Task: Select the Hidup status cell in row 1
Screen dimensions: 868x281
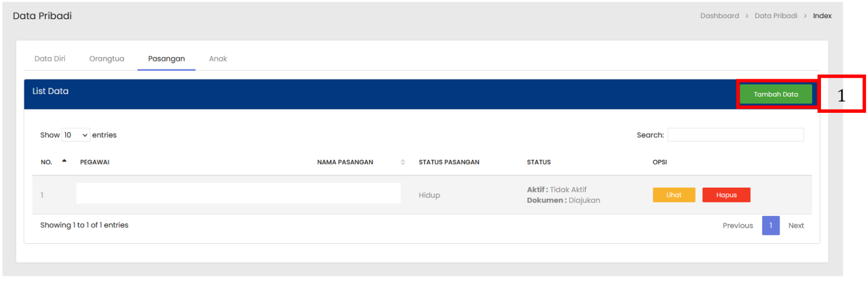Action: (429, 195)
